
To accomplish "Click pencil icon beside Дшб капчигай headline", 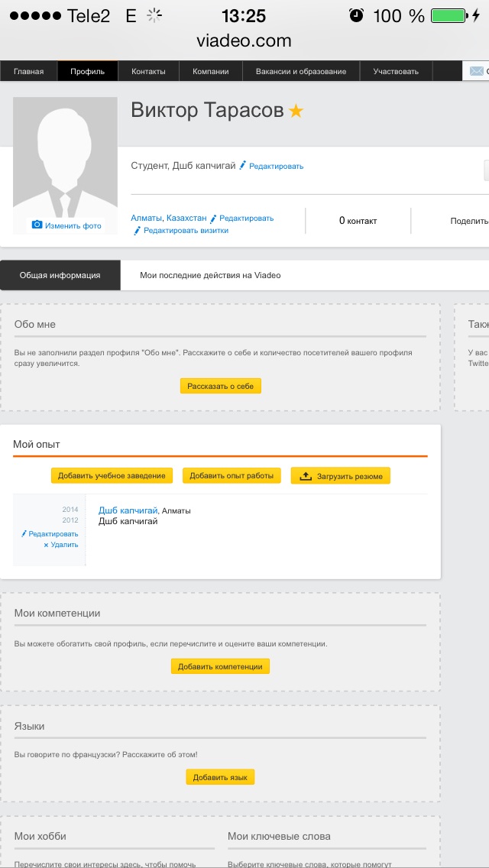I will 242,165.
